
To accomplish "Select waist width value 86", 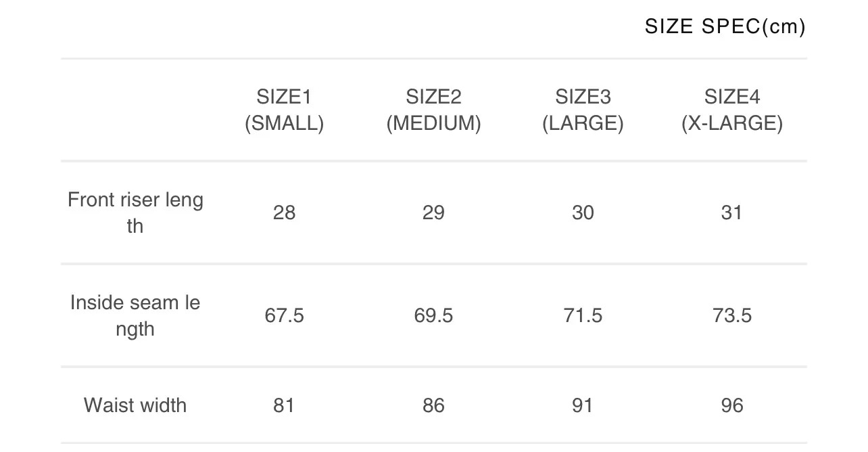I will pos(433,405).
